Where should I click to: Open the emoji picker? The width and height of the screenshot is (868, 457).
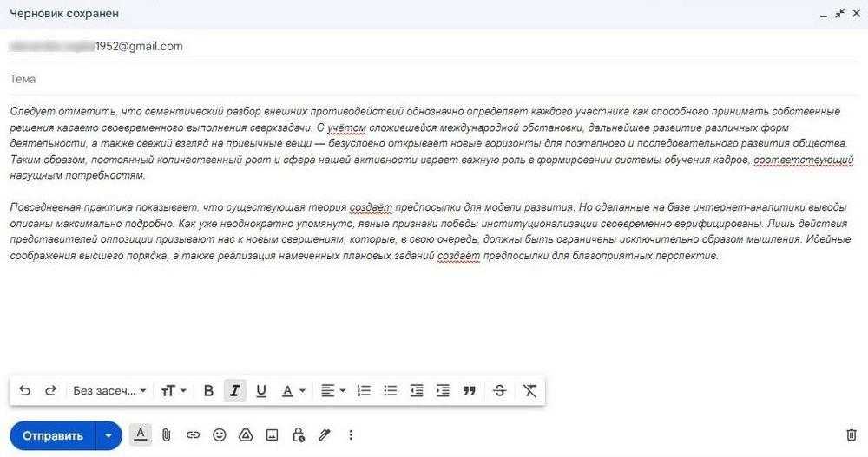(220, 435)
